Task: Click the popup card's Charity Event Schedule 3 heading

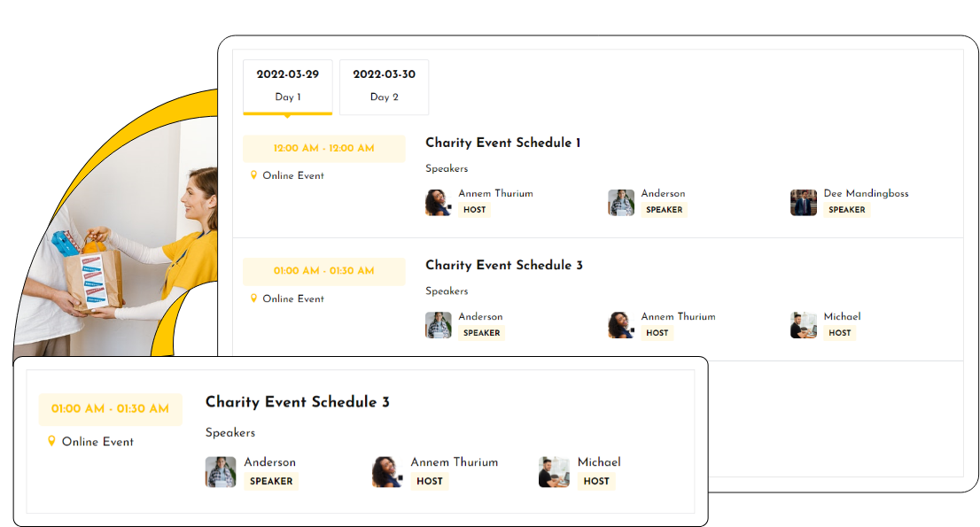Action: (297, 402)
